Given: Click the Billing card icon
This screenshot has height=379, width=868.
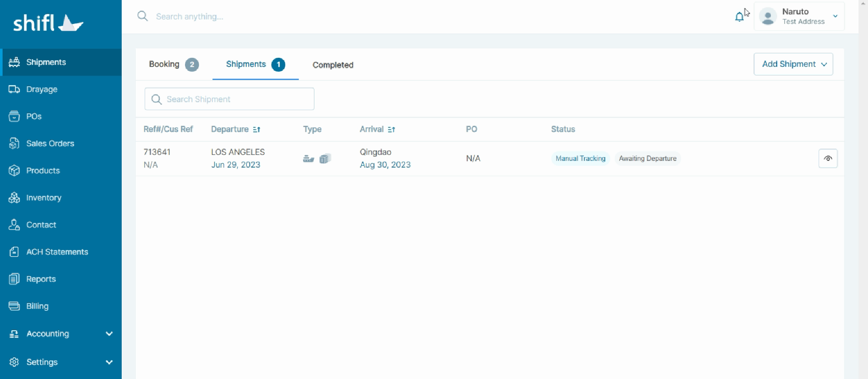Looking at the screenshot, I should (14, 306).
